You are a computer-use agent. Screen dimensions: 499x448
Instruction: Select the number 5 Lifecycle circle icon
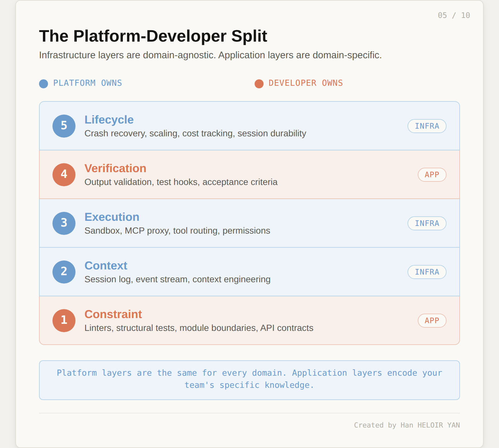coord(64,126)
